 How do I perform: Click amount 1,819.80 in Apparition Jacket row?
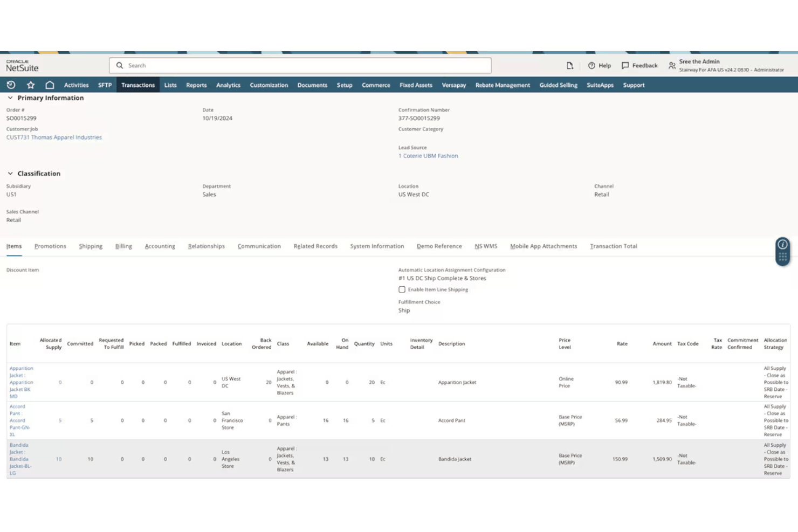coord(662,382)
